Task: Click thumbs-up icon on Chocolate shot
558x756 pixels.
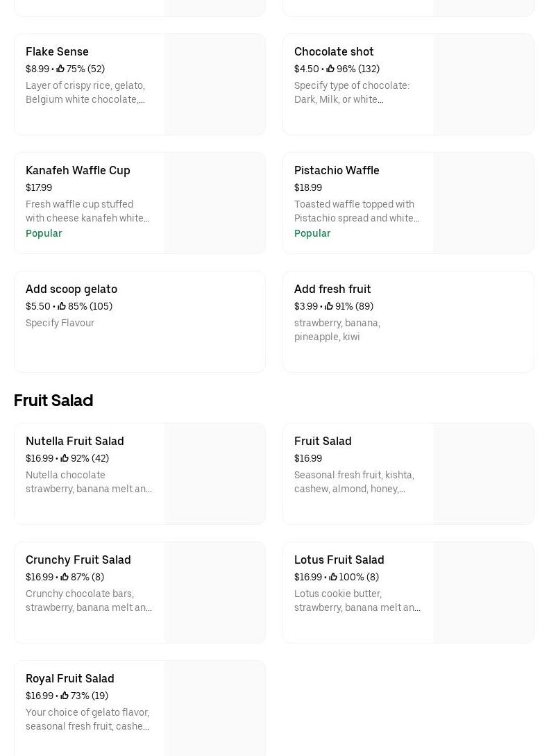Action: pyautogui.click(x=330, y=69)
